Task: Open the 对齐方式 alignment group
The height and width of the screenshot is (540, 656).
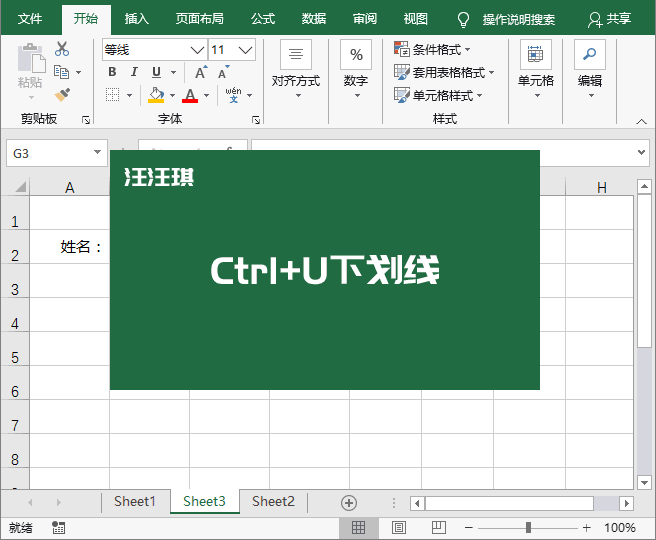Action: (x=296, y=69)
